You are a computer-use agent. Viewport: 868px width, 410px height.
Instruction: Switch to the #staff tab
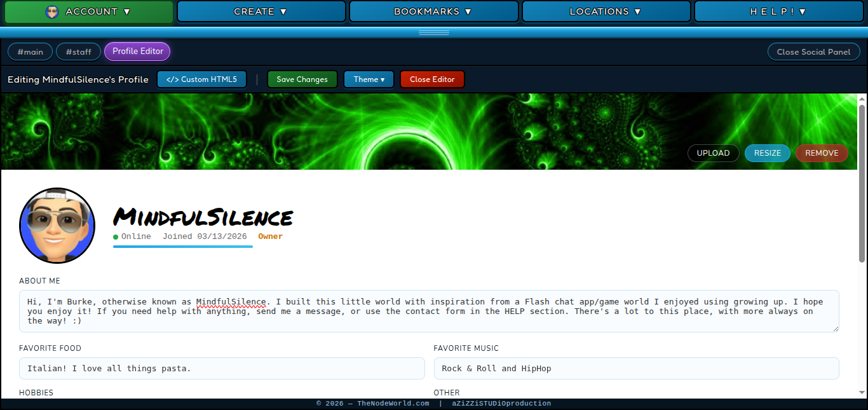click(78, 51)
